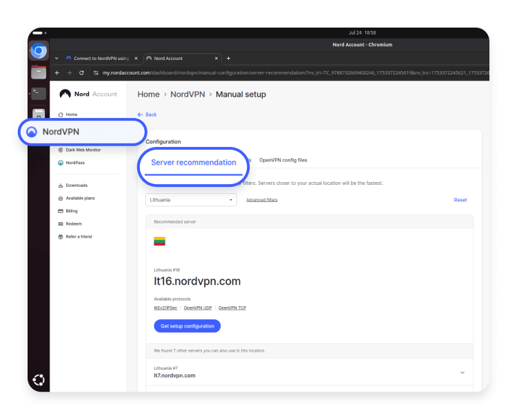Viewport: 517px width, 420px height.
Task: Close the Nord Account tab
Action: (x=216, y=59)
